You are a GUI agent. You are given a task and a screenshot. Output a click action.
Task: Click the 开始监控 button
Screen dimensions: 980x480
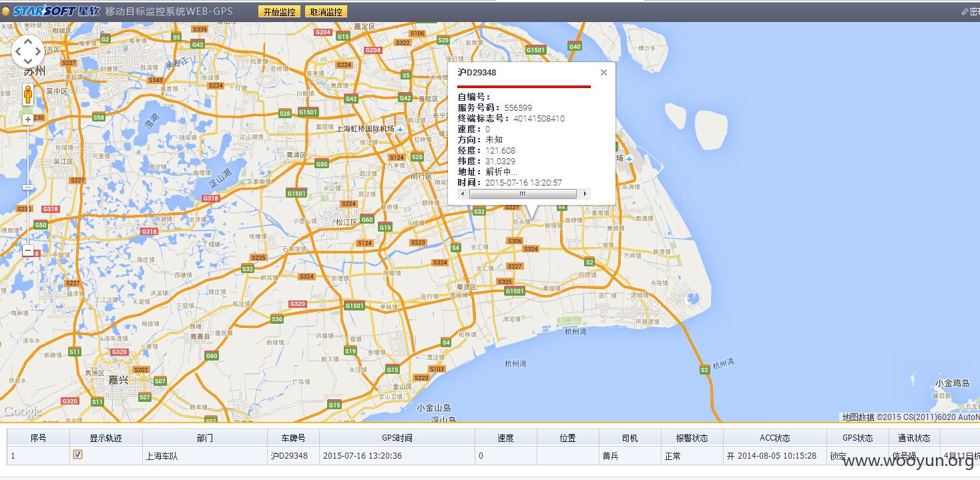(279, 12)
